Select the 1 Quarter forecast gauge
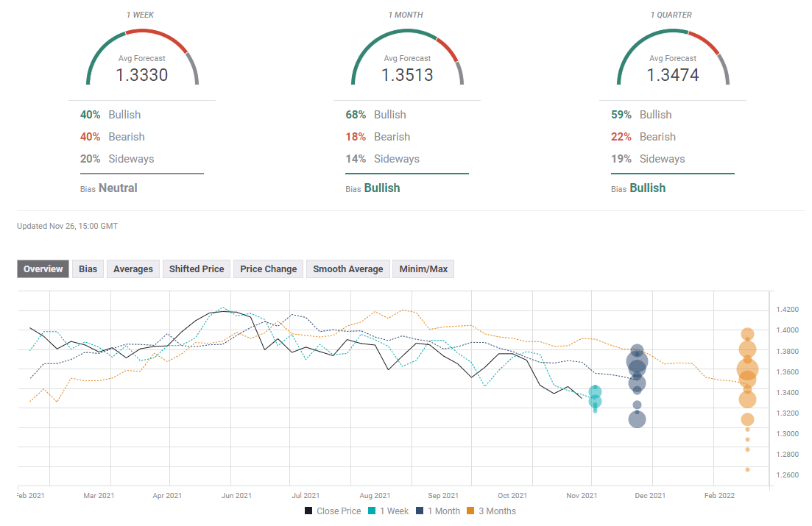This screenshot has height=526, width=812. coord(673,59)
